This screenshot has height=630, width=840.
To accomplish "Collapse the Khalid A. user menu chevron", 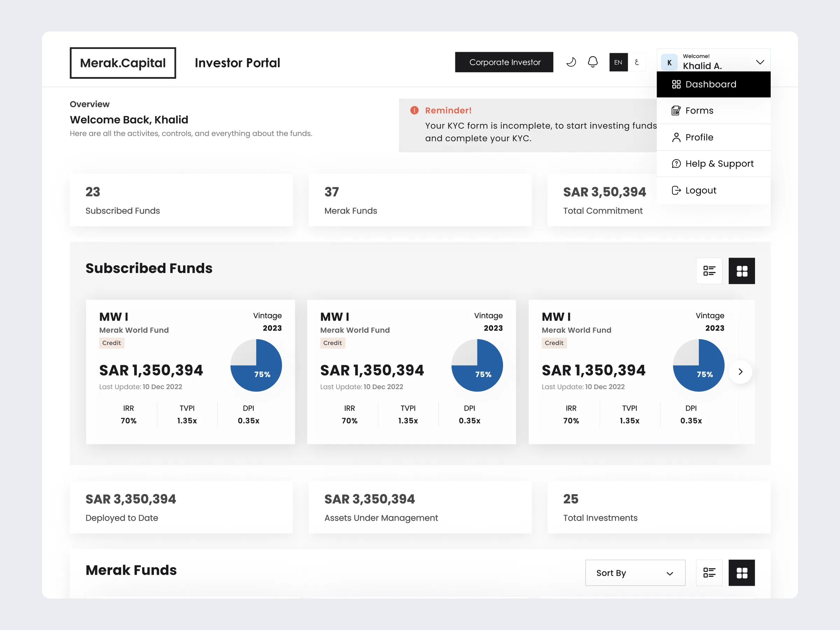I will [x=760, y=62].
